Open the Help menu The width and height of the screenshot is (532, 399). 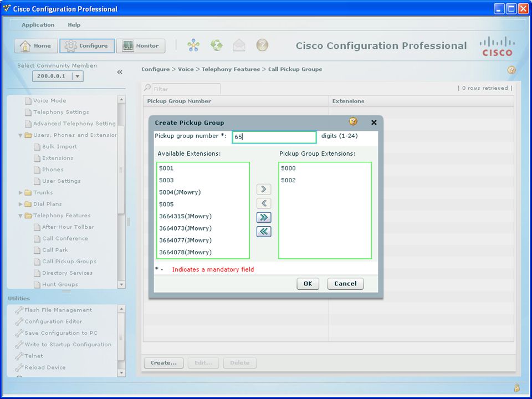(x=74, y=25)
